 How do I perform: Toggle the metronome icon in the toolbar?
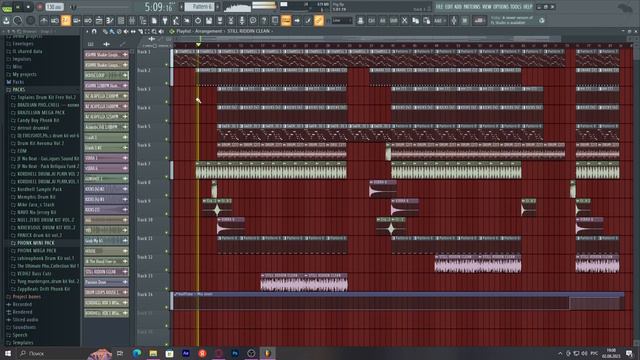(44, 20)
